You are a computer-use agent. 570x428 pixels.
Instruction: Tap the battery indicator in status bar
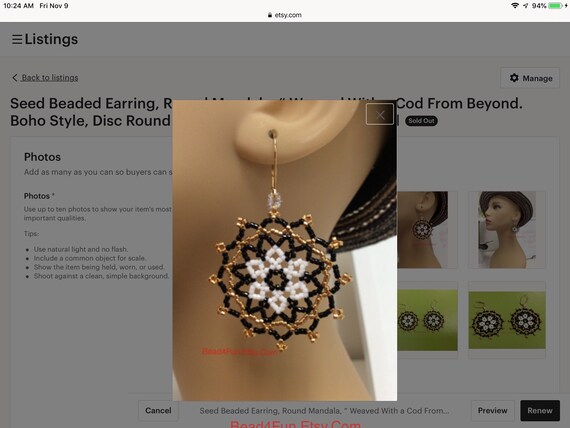555,5
